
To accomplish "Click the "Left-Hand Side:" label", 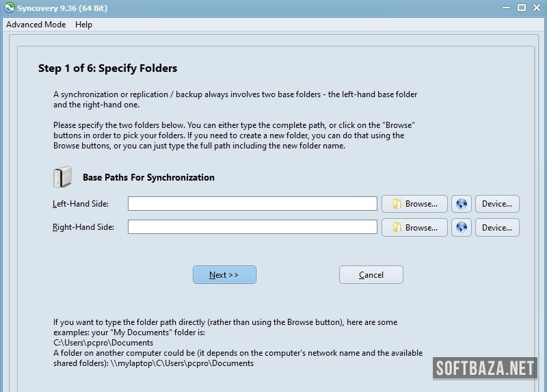I will [81, 204].
